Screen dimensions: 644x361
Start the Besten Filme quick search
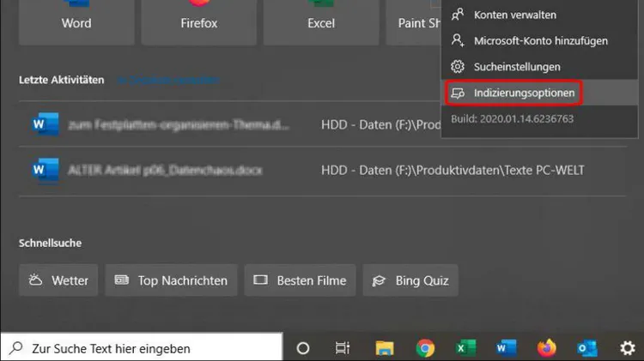pos(300,280)
